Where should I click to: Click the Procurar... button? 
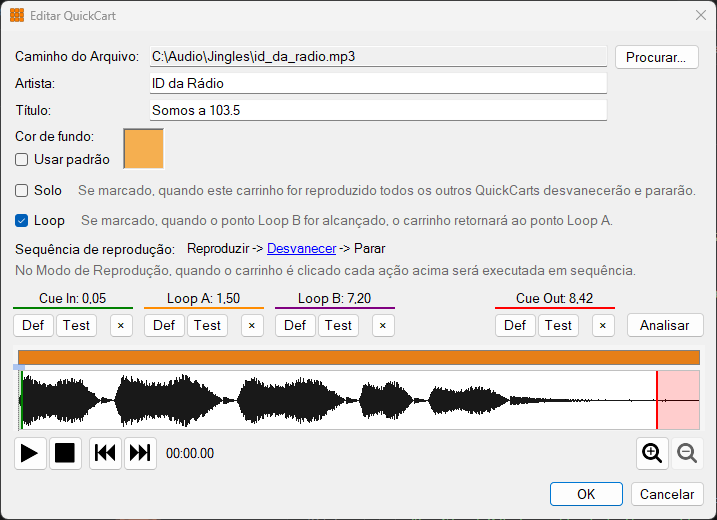point(657,57)
